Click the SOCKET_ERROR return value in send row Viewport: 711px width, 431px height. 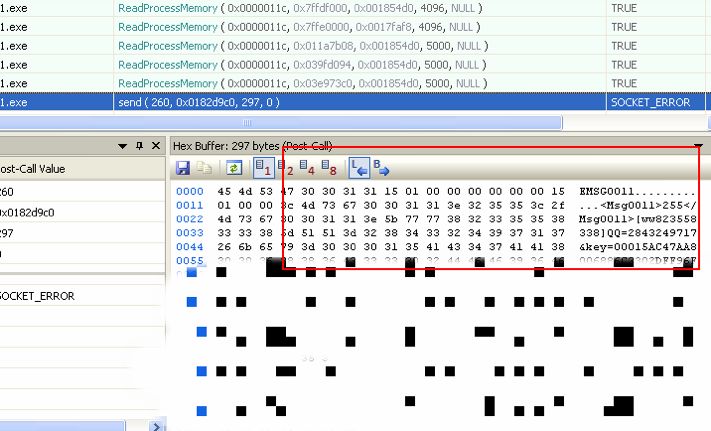pos(650,102)
